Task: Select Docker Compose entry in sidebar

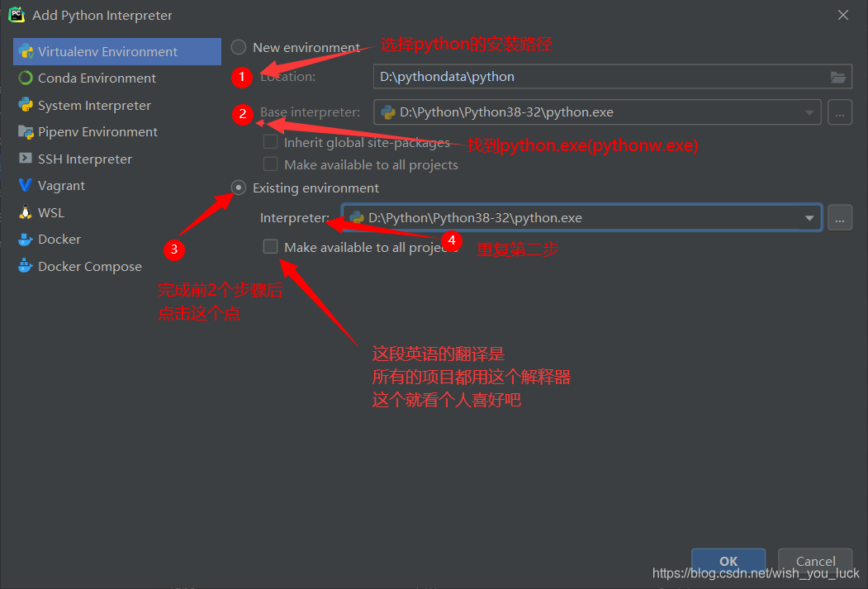Action: coord(116,266)
